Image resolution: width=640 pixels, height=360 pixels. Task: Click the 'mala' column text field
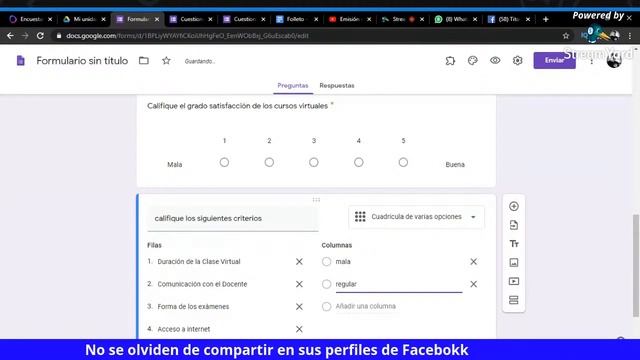click(x=399, y=262)
